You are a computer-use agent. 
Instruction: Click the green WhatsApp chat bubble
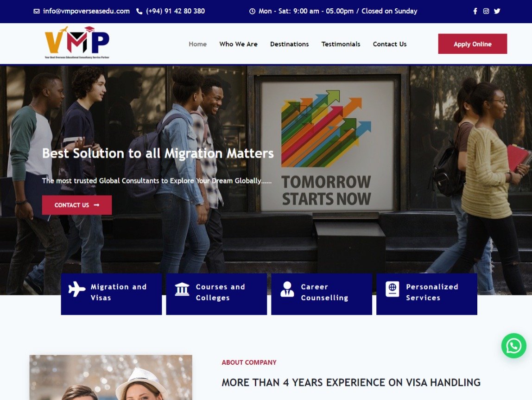click(513, 346)
